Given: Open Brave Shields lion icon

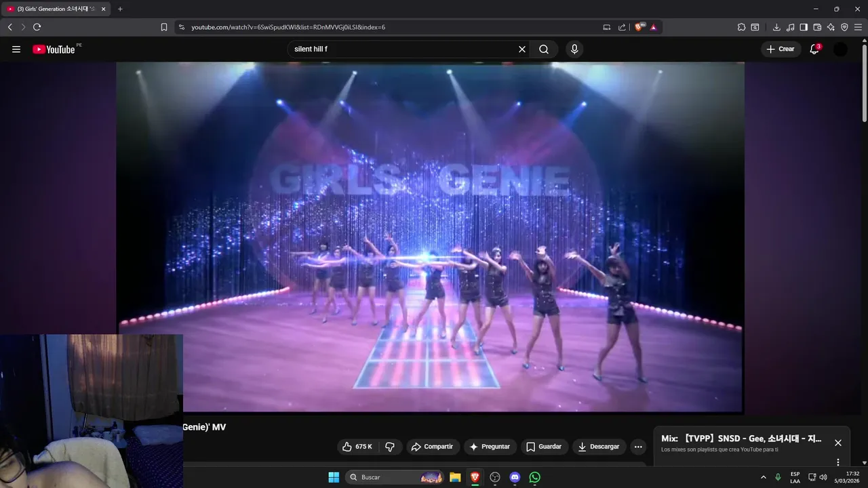Looking at the screenshot, I should click(x=639, y=27).
